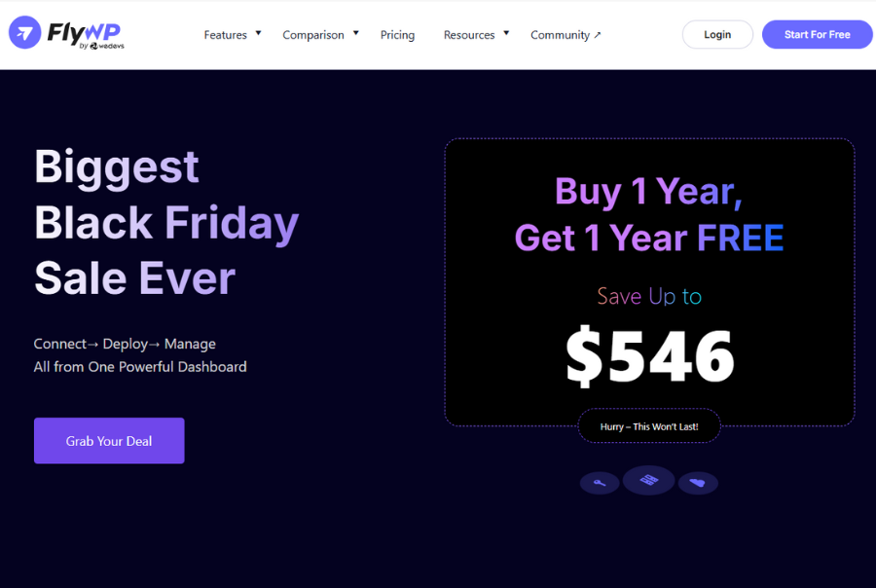876x588 pixels.
Task: Click the Start For Free button
Action: click(x=817, y=34)
